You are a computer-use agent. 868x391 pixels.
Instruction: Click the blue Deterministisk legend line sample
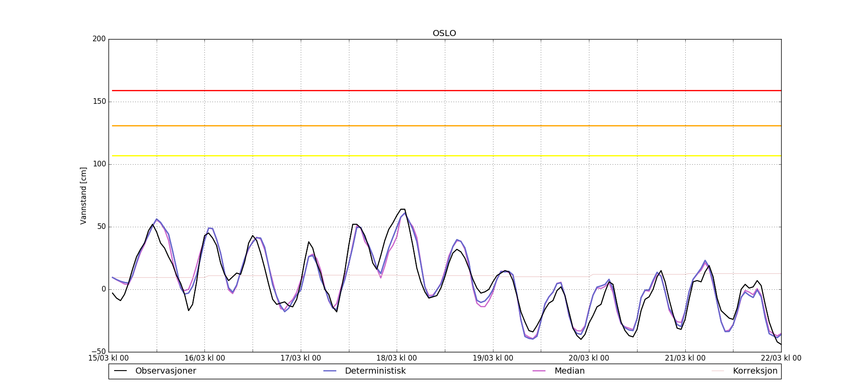pos(330,371)
